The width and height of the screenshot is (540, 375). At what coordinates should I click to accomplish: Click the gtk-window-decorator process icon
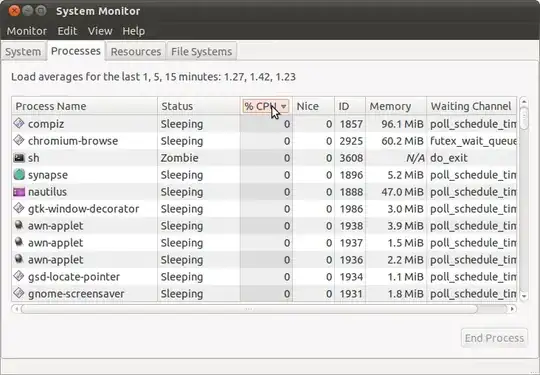(x=19, y=208)
